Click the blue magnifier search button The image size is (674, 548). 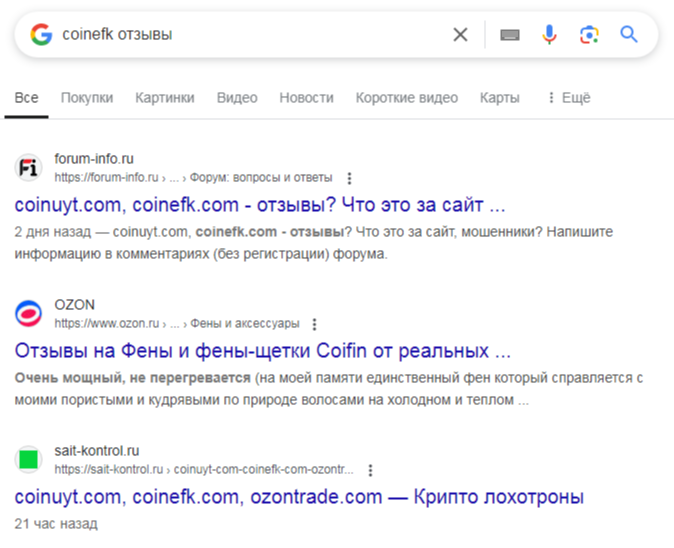click(628, 34)
